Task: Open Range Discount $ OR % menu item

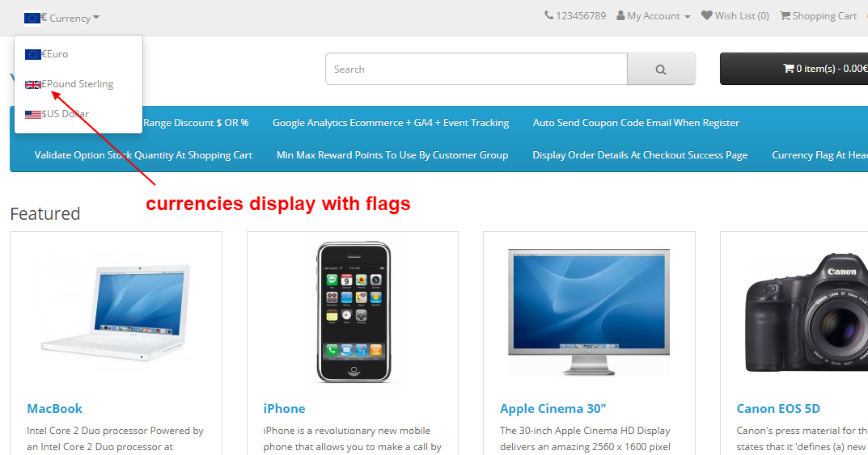Action: click(196, 123)
